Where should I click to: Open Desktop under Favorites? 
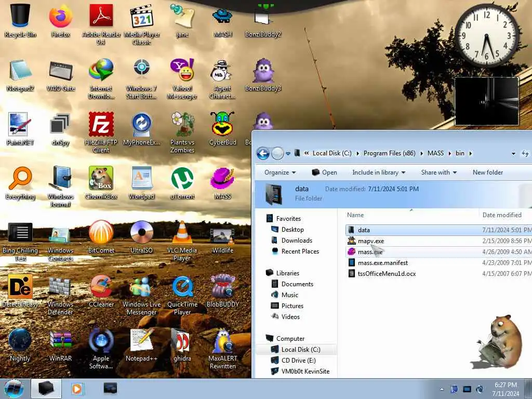pyautogui.click(x=292, y=230)
